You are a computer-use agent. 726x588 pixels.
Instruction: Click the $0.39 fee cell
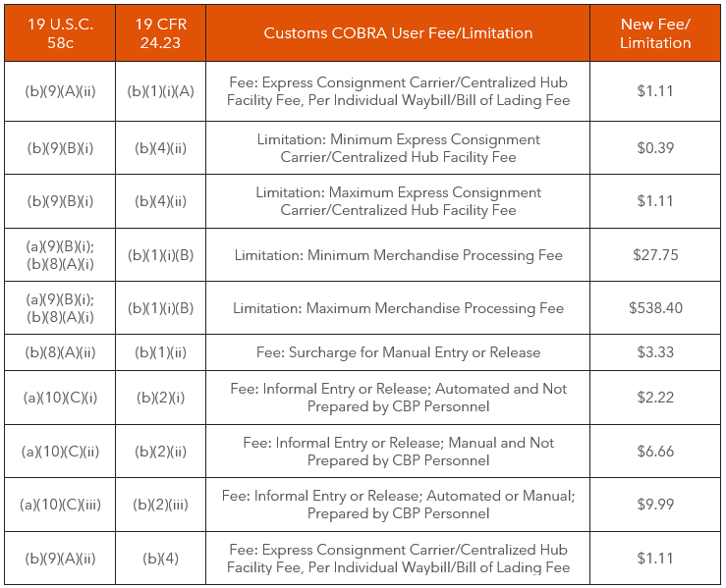click(655, 148)
